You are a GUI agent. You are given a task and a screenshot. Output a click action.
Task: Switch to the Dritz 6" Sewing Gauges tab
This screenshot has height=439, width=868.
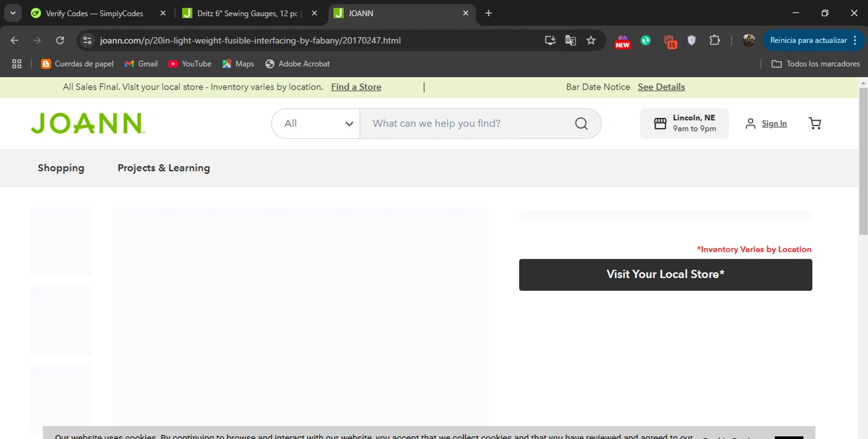(249, 13)
